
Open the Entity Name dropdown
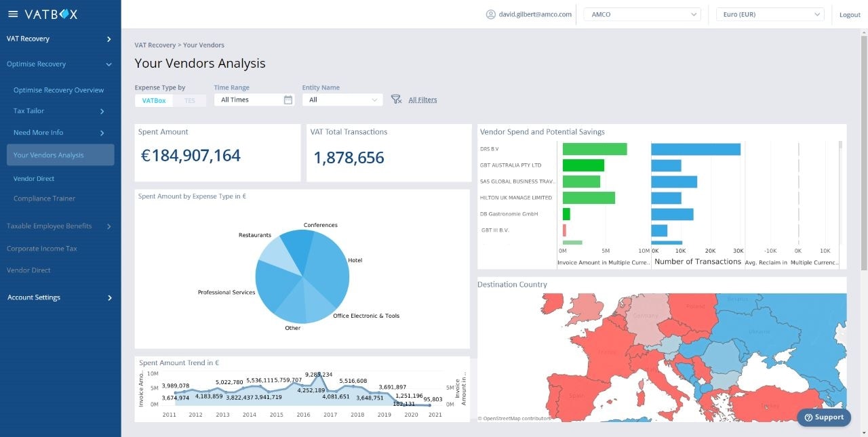pos(342,100)
